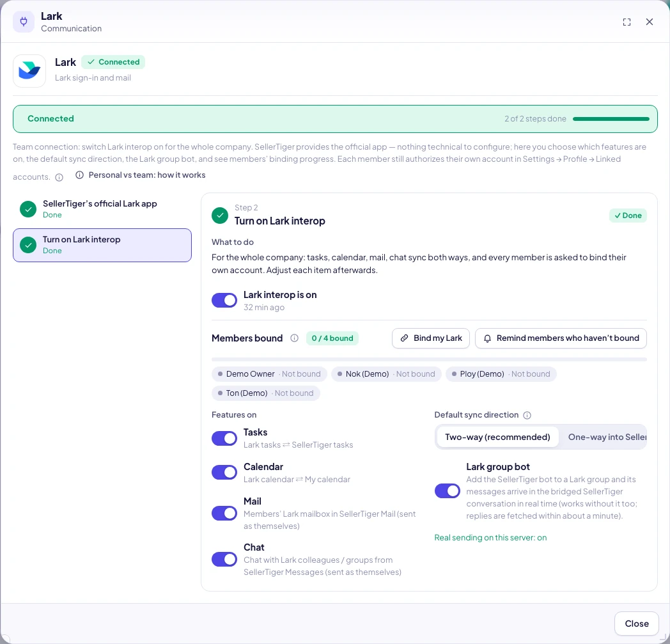This screenshot has height=644, width=670.
Task: Toggle the 'Lark interop is on' switch
Action: coord(224,301)
